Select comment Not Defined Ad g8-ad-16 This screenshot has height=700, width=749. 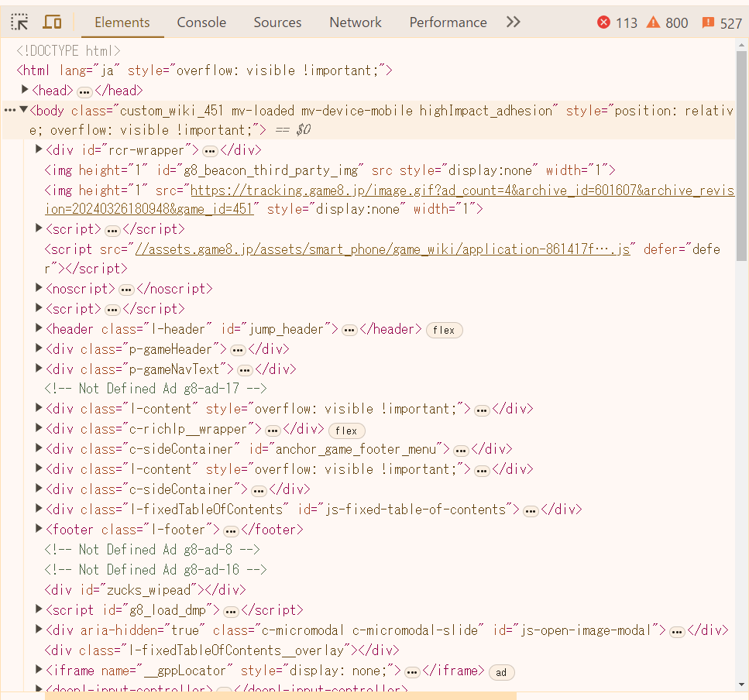[x=156, y=570]
